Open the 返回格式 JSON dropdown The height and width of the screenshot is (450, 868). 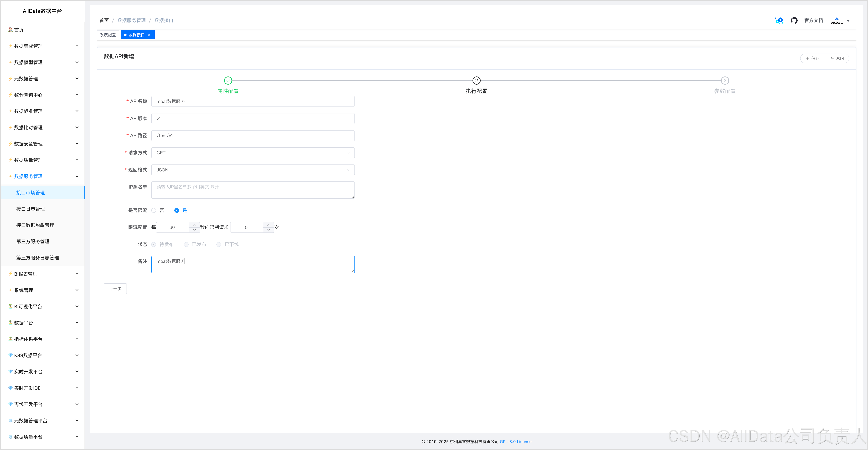(253, 170)
